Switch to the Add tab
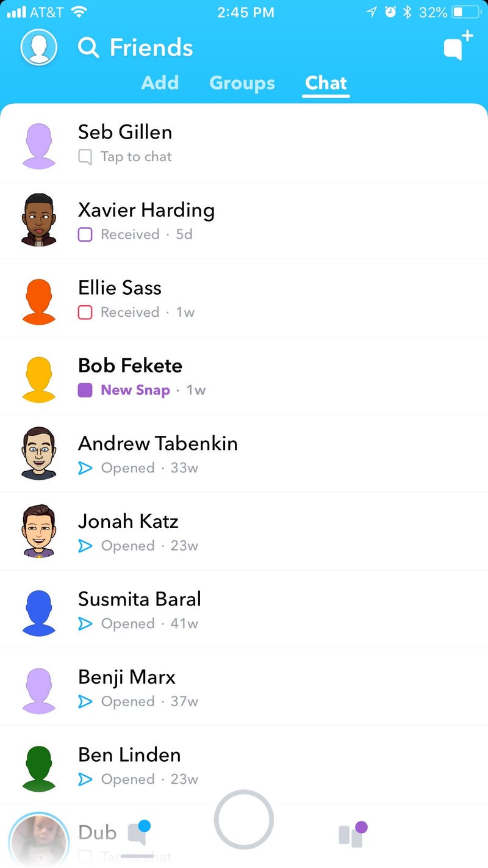Image resolution: width=488 pixels, height=868 pixels. 160,82
